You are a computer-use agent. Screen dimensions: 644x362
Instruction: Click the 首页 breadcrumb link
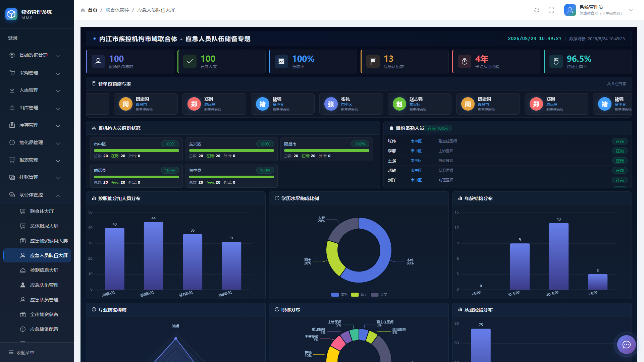[93, 10]
